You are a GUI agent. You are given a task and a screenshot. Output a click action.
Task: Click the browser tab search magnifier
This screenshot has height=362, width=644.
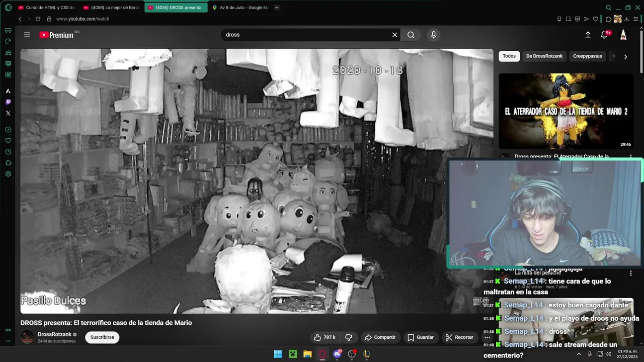pos(608,8)
